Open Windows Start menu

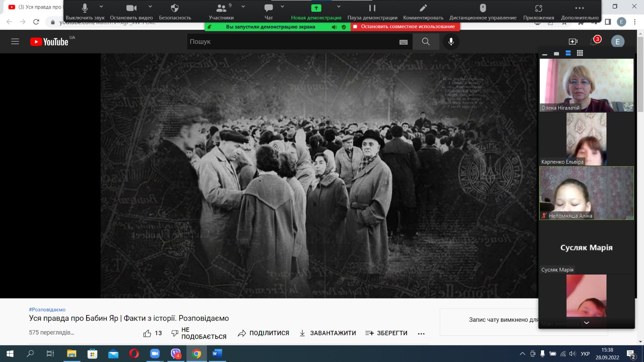(x=10, y=354)
